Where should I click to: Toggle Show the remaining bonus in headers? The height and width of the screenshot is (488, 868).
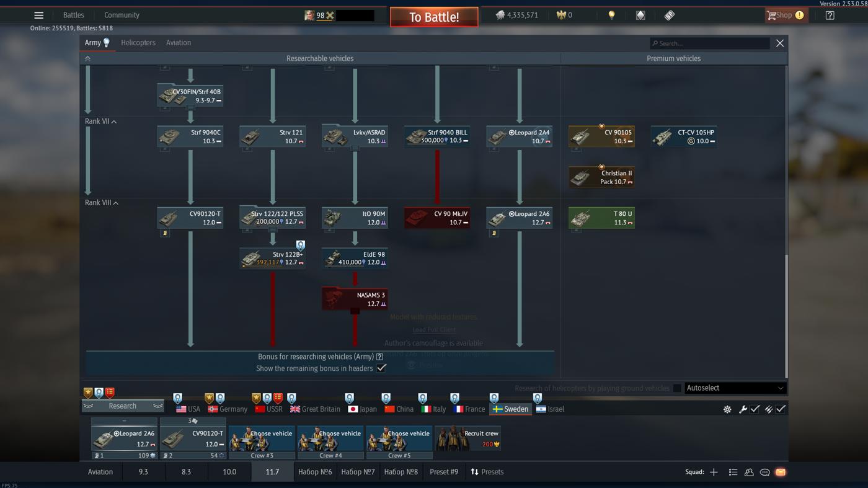(381, 368)
